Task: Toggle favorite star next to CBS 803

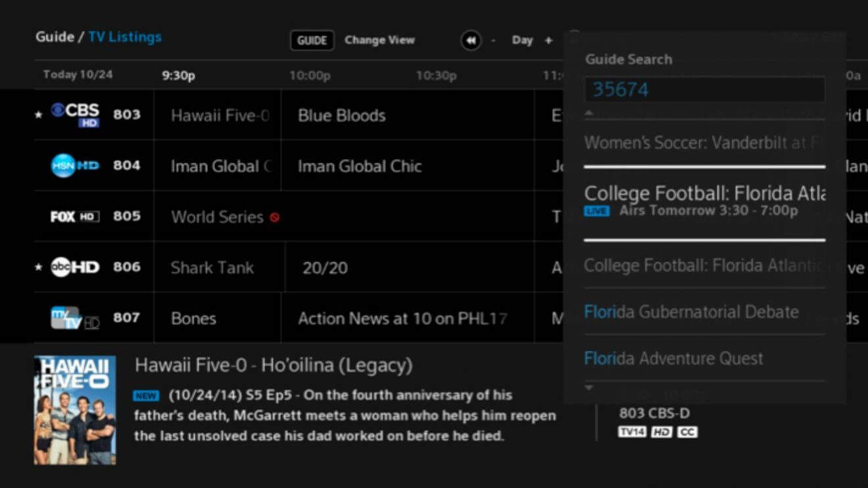Action: tap(38, 115)
